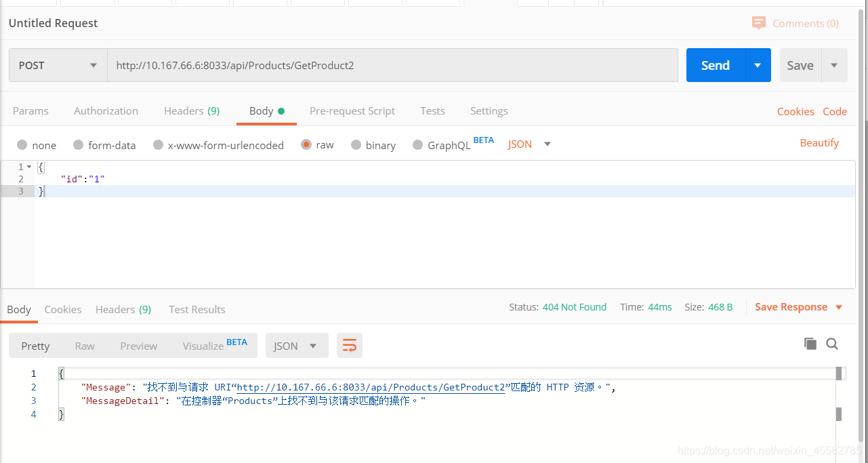The height and width of the screenshot is (463, 868).
Task: Open the Tests tab
Action: (432, 111)
